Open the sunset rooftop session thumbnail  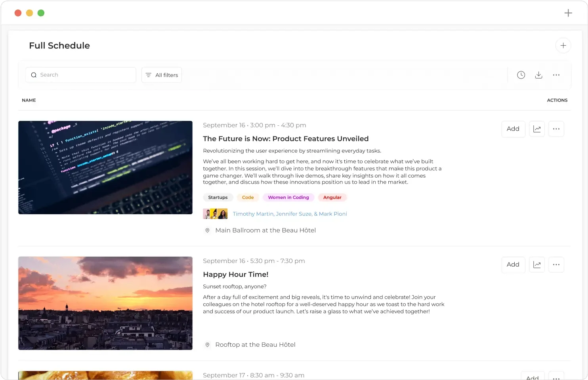105,303
